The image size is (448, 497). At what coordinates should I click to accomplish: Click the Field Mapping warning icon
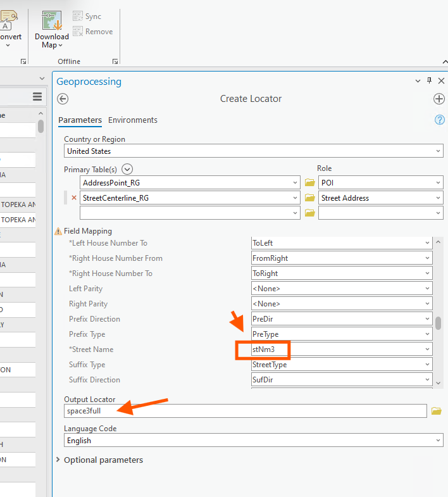(x=58, y=231)
